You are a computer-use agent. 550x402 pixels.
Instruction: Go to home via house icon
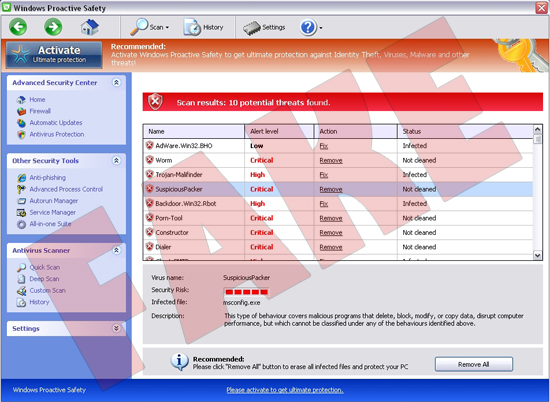pos(90,27)
